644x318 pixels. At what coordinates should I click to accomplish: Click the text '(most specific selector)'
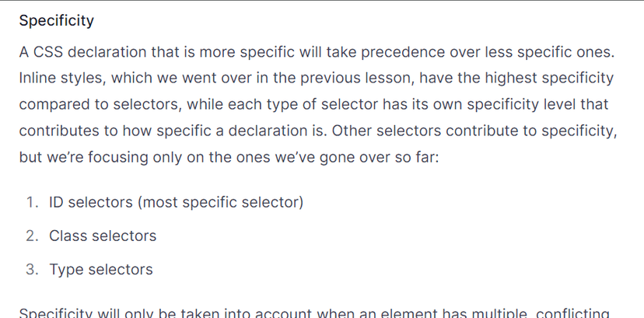(x=220, y=203)
